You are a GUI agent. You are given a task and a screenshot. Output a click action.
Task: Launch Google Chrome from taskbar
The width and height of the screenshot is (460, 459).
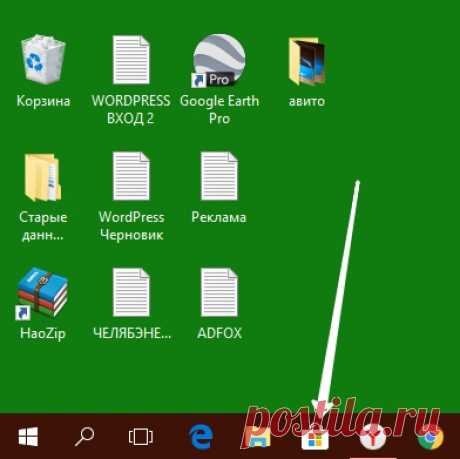click(431, 437)
